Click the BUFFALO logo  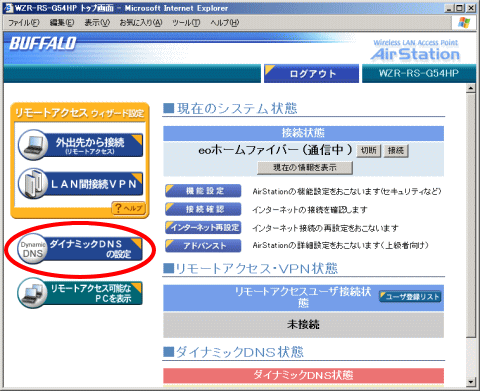pos(43,44)
